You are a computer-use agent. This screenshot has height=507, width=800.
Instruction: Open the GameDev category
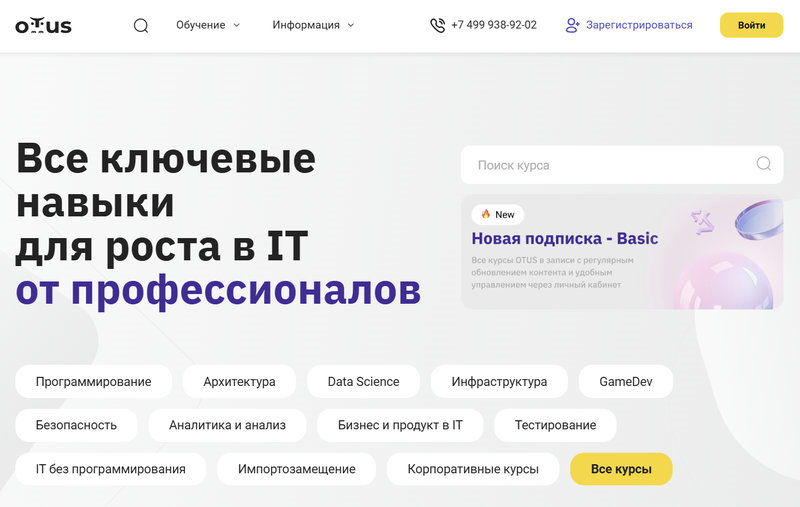(626, 382)
